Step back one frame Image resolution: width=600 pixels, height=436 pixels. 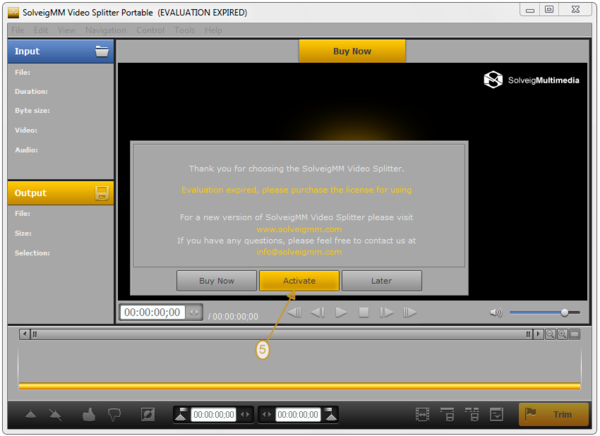318,313
